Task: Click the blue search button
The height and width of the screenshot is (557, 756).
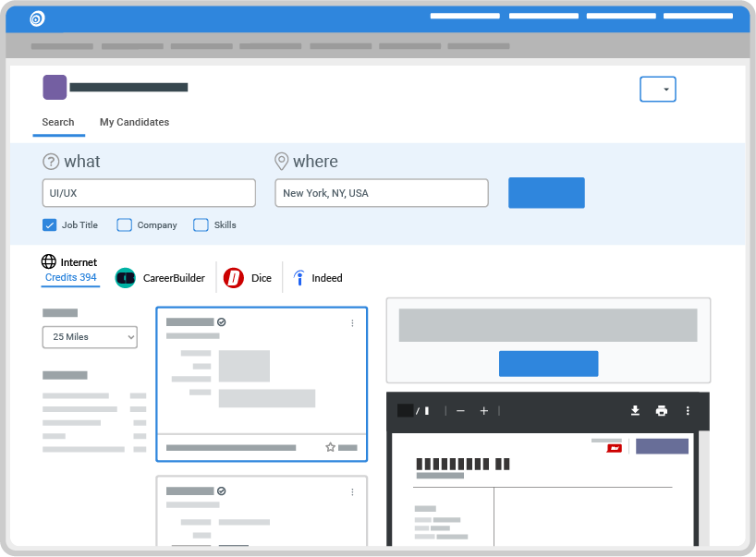Action: point(546,193)
